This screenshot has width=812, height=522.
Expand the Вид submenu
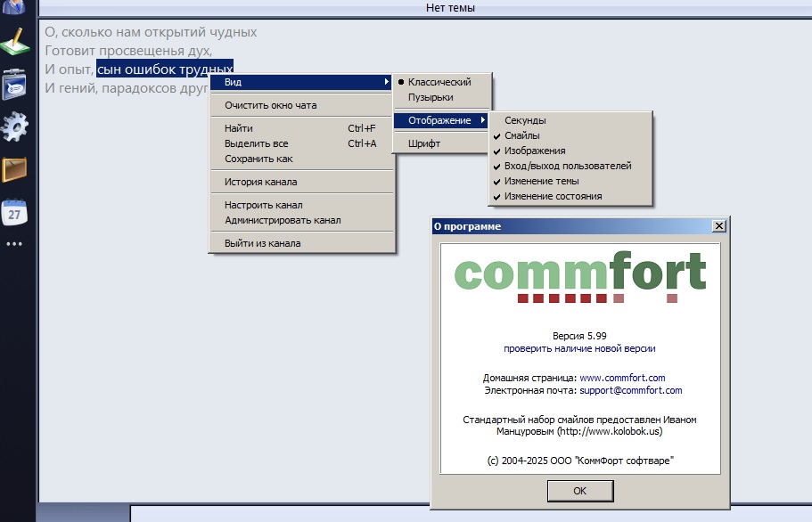[x=301, y=82]
